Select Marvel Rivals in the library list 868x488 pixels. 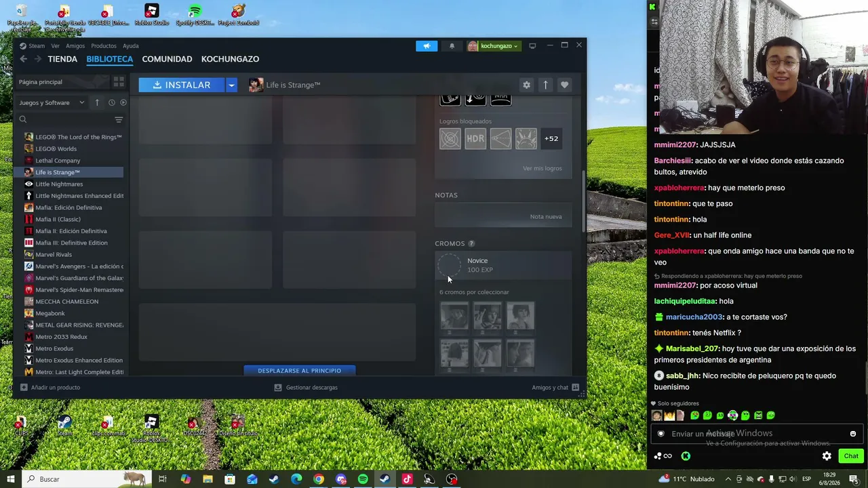point(68,254)
